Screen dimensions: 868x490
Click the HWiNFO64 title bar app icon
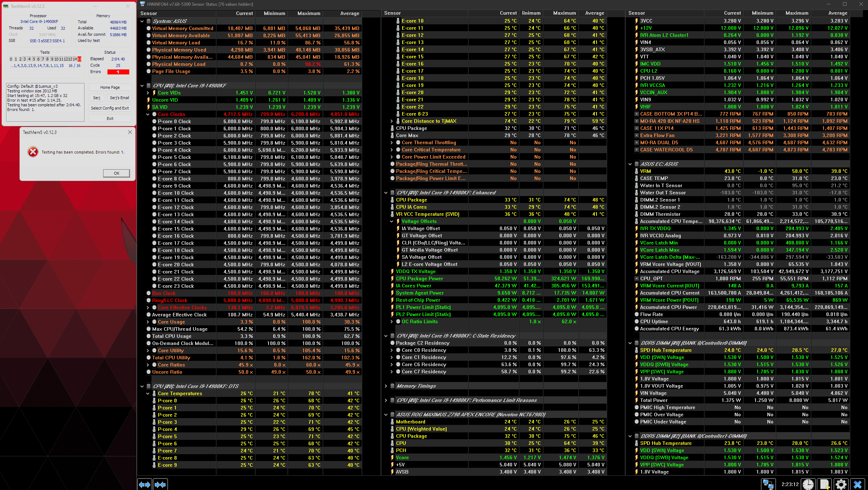pyautogui.click(x=143, y=4)
